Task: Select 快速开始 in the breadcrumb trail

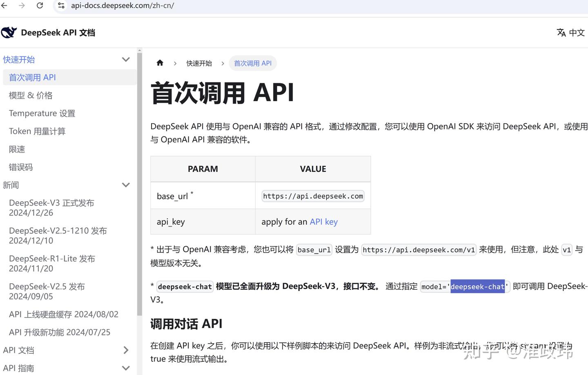Action: pyautogui.click(x=199, y=63)
